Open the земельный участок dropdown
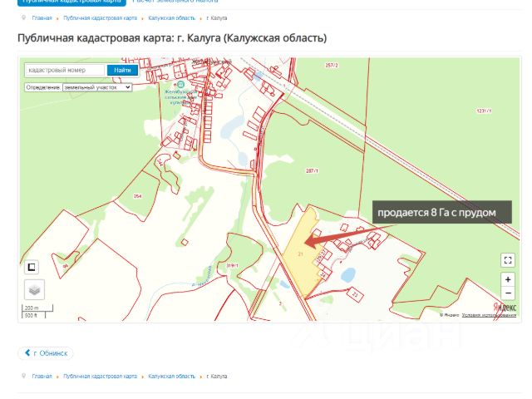 pos(97,87)
